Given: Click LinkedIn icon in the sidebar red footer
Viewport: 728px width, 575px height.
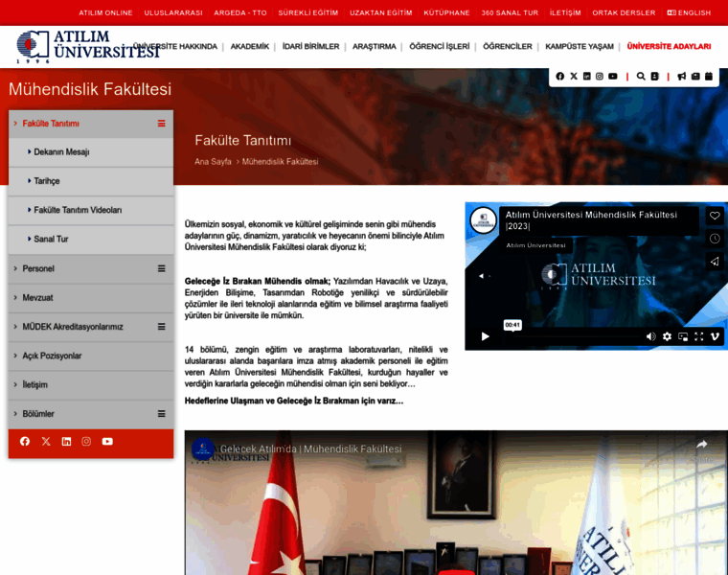Looking at the screenshot, I should [66, 441].
